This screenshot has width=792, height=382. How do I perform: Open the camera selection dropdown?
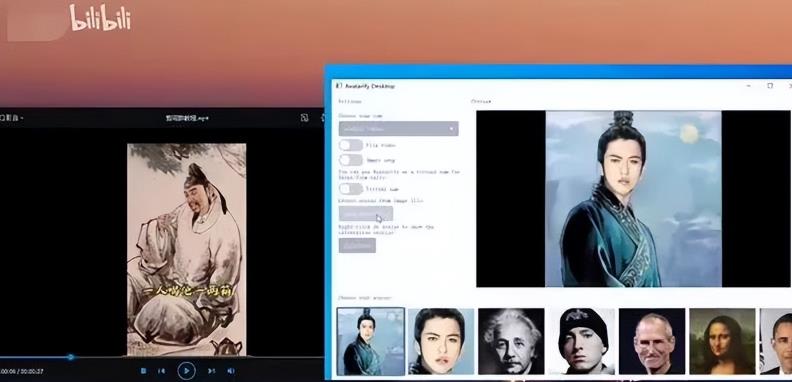coord(399,129)
